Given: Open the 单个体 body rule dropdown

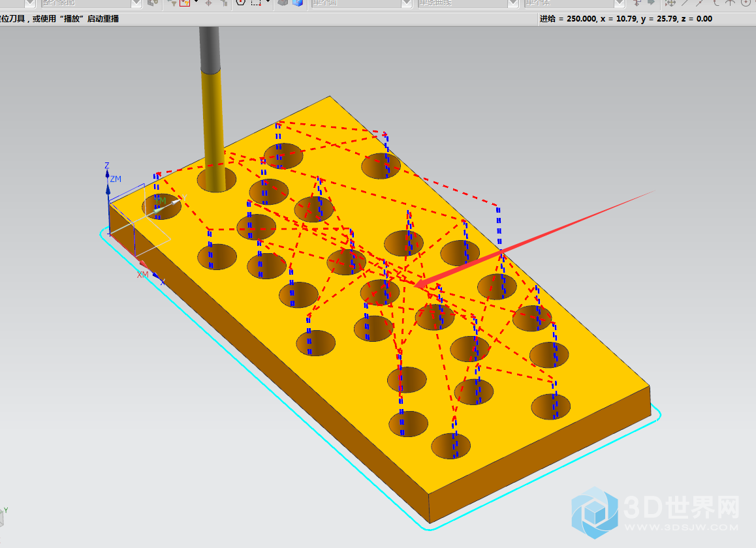Looking at the screenshot, I should pos(575,3).
